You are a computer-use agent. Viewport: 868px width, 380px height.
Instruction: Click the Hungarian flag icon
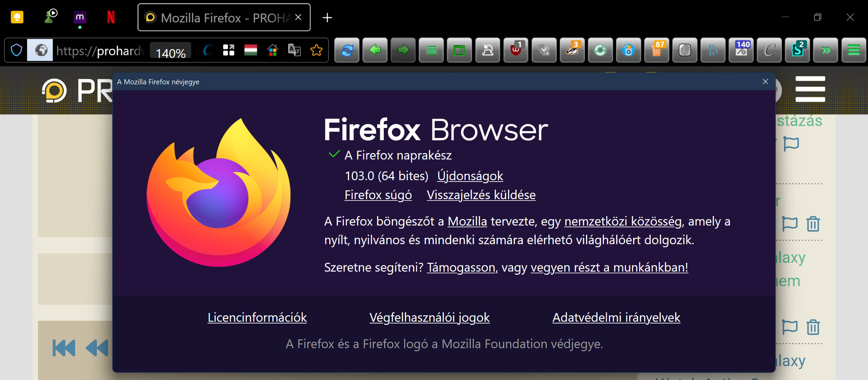(250, 50)
